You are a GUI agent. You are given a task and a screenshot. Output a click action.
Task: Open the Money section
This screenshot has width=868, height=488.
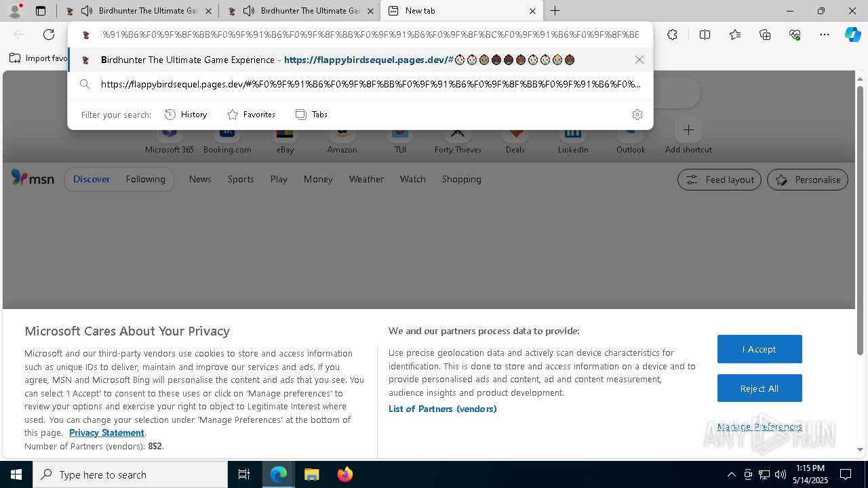(x=318, y=179)
